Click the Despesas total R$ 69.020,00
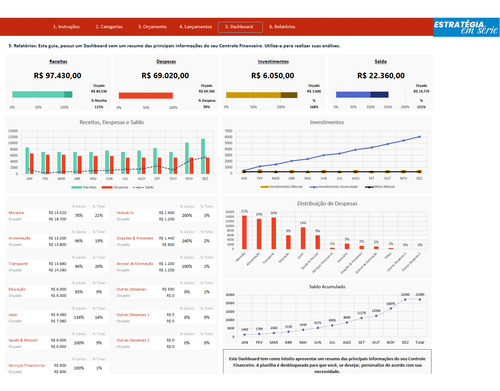The height and width of the screenshot is (391, 500). click(165, 76)
